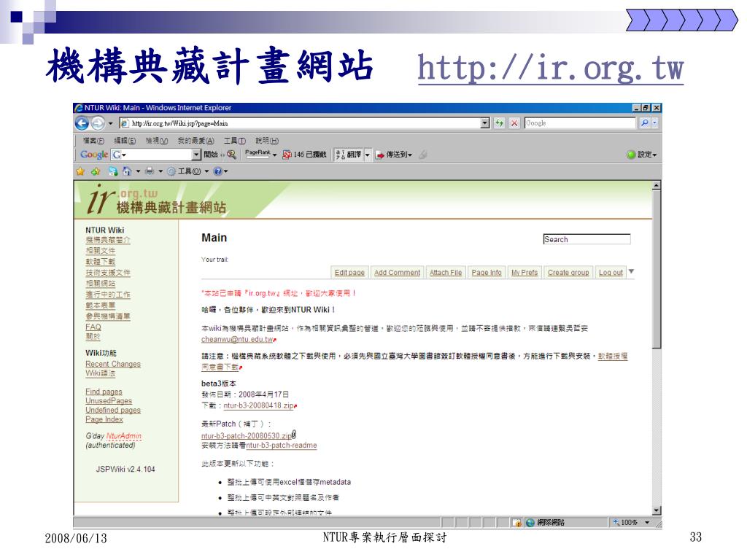
Task: Open the recent pages dropdown beside Forward
Action: click(111, 124)
